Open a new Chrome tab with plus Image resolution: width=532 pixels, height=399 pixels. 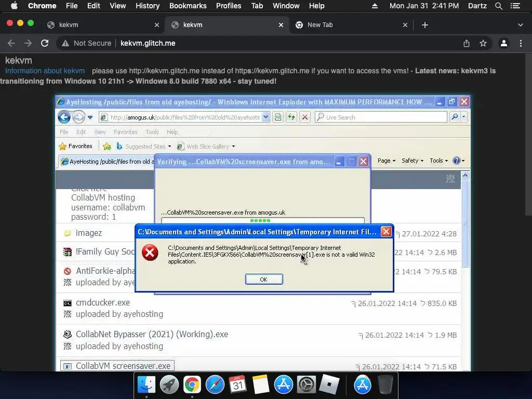(x=425, y=25)
